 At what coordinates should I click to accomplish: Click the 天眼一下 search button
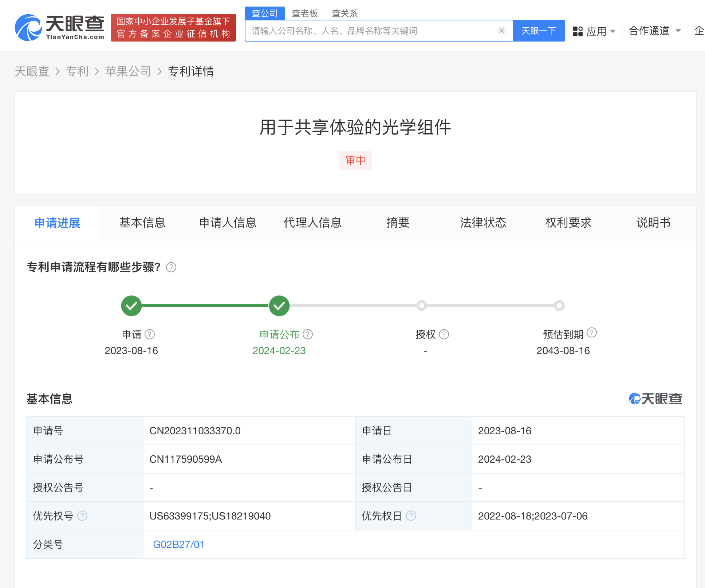pyautogui.click(x=539, y=31)
